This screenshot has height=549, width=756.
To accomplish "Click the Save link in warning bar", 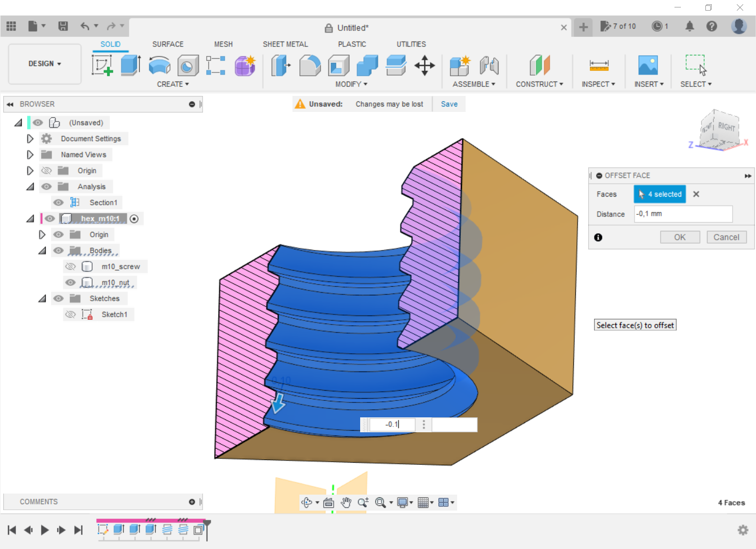I will click(449, 104).
